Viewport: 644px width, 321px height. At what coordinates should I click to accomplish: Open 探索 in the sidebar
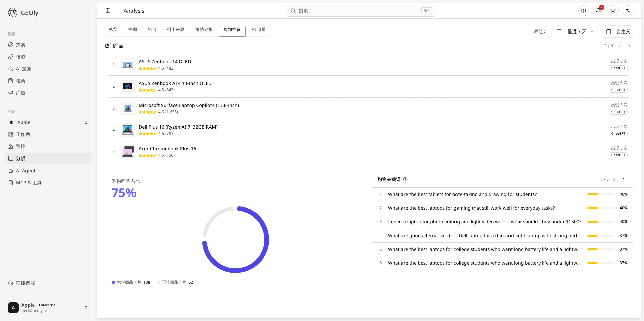tap(48, 45)
